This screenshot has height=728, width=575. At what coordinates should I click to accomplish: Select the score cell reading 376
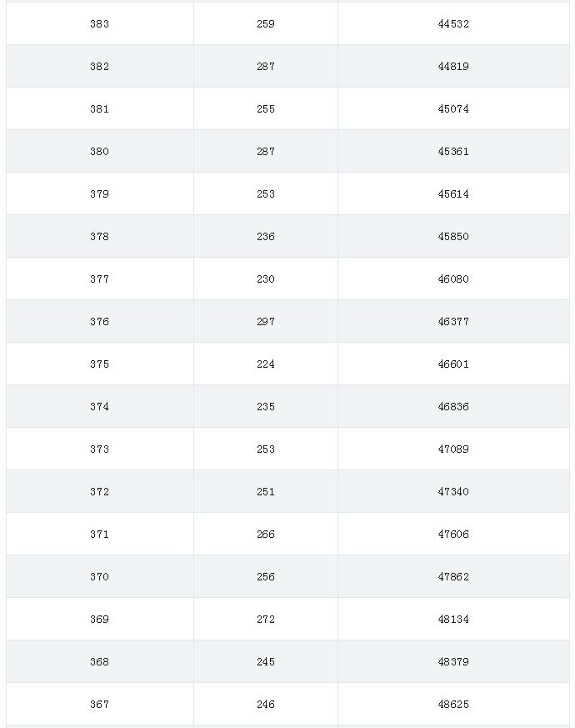point(100,321)
